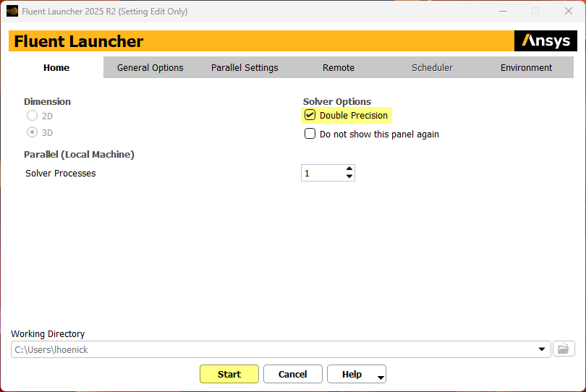Click the Ansys logo in the banner
Image resolution: width=586 pixels, height=392 pixels.
(x=545, y=41)
